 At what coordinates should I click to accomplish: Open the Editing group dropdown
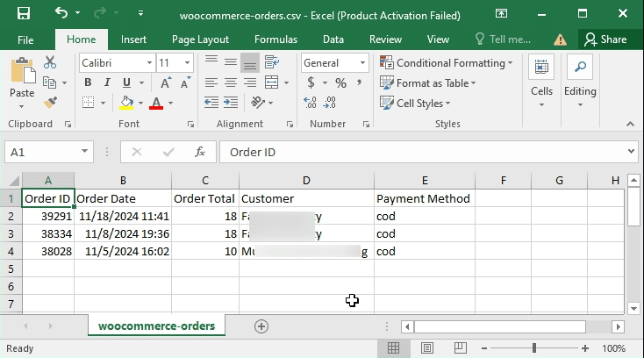[580, 82]
